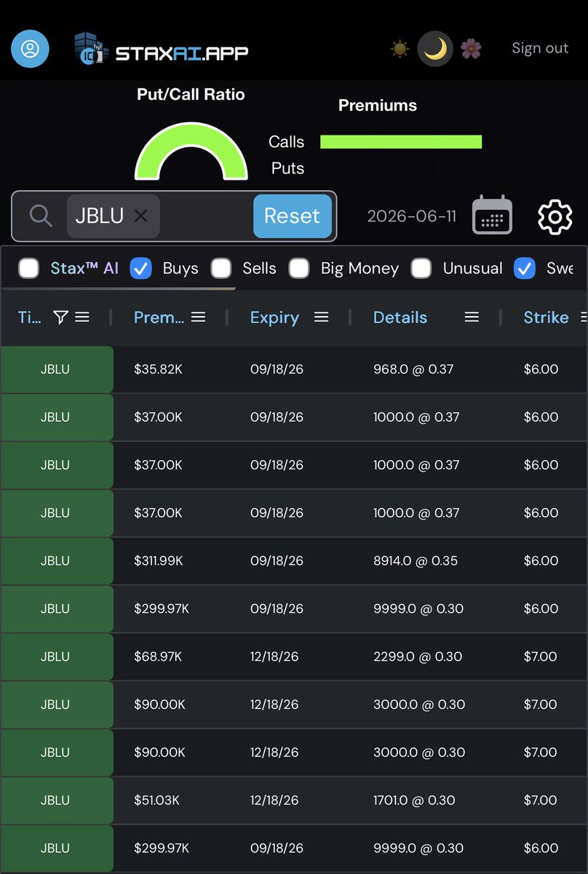Image resolution: width=588 pixels, height=874 pixels.
Task: Uncheck the Sweeps checkbox
Action: (525, 268)
